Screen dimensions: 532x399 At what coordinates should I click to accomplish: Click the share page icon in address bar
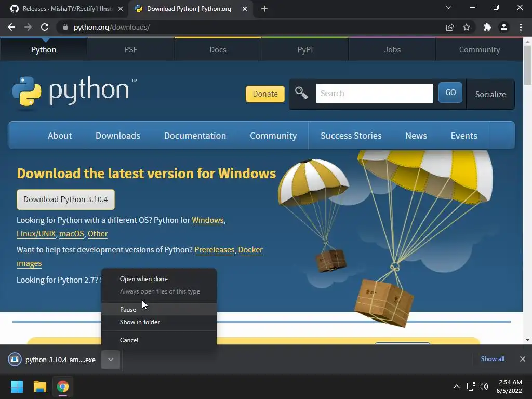coord(450,27)
